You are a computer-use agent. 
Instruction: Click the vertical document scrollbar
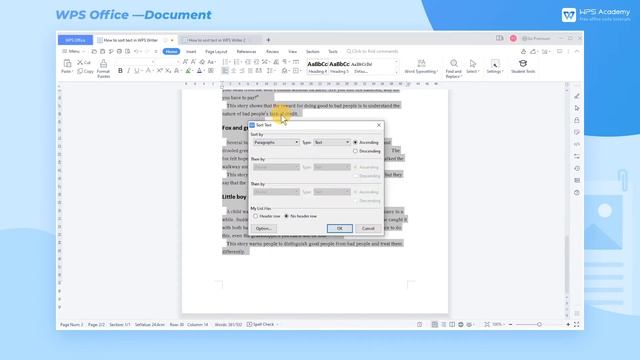(x=567, y=264)
